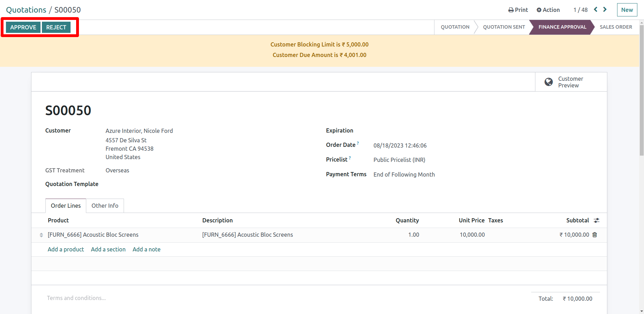The height and width of the screenshot is (314, 644).
Task: Go to the next record arrow
Action: pos(605,10)
